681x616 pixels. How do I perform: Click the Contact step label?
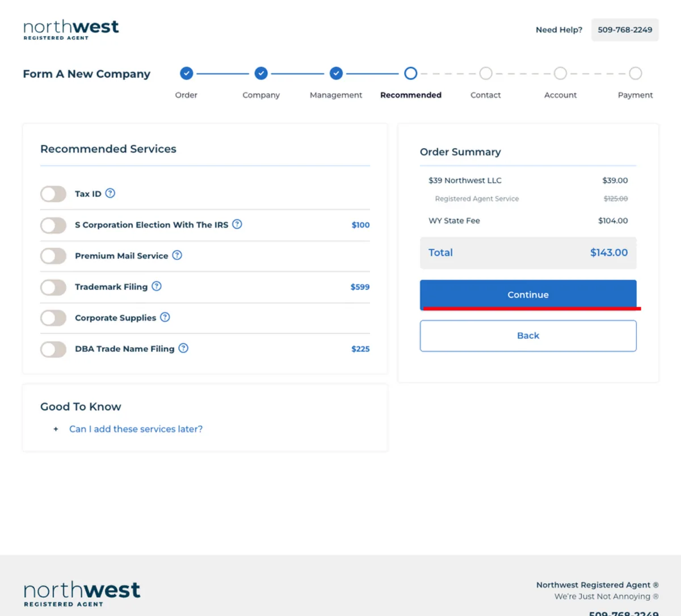486,95
